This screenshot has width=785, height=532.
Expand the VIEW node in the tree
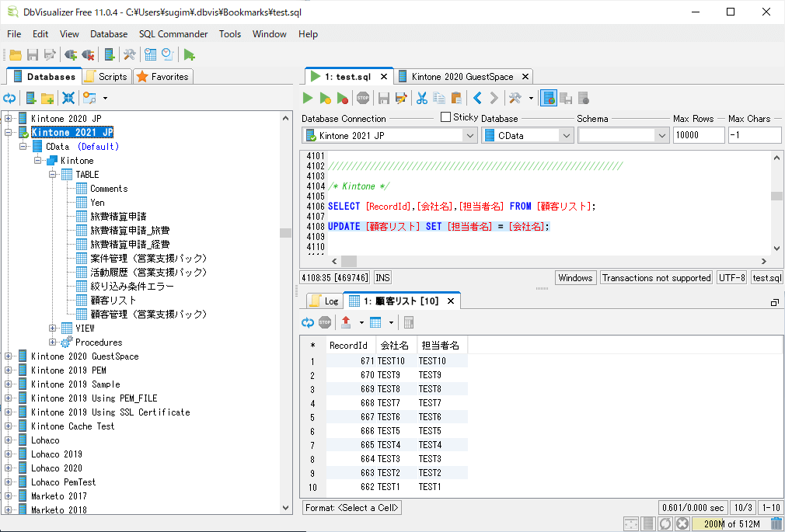(x=53, y=329)
